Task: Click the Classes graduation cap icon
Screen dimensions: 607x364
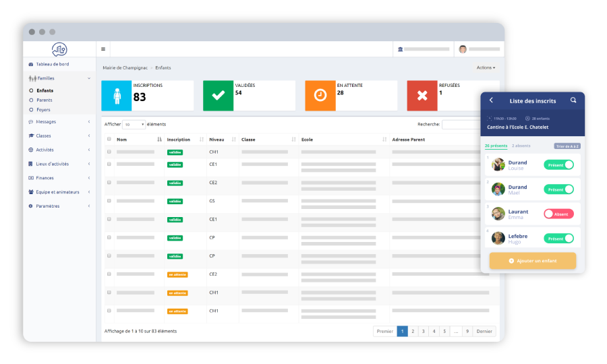Action: tap(31, 135)
